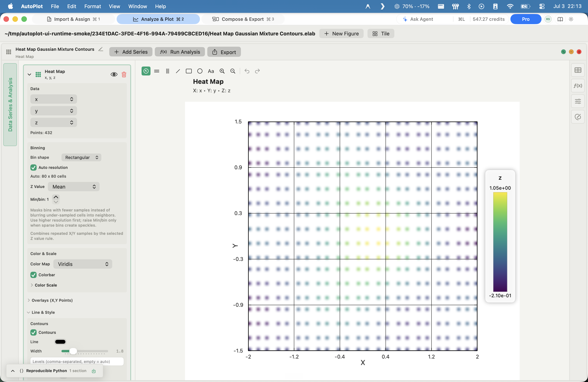
Task: Click the pencil icon to rename figure
Action: pos(101,49)
